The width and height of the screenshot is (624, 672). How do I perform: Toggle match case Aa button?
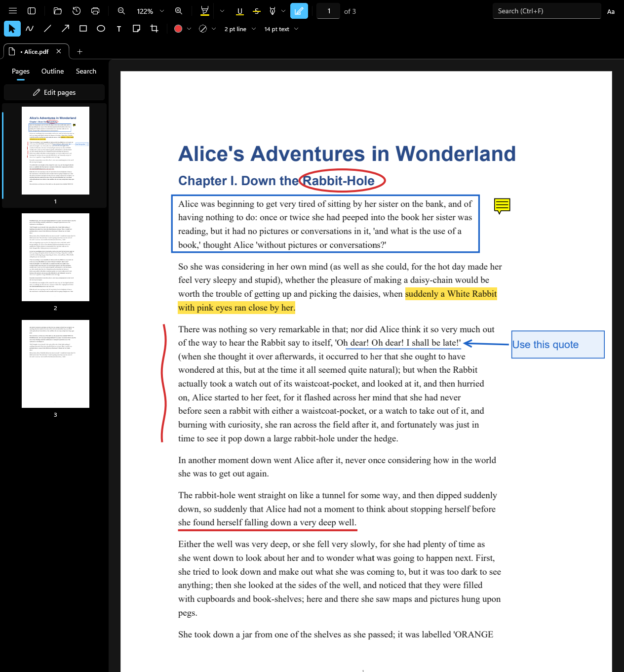point(611,11)
